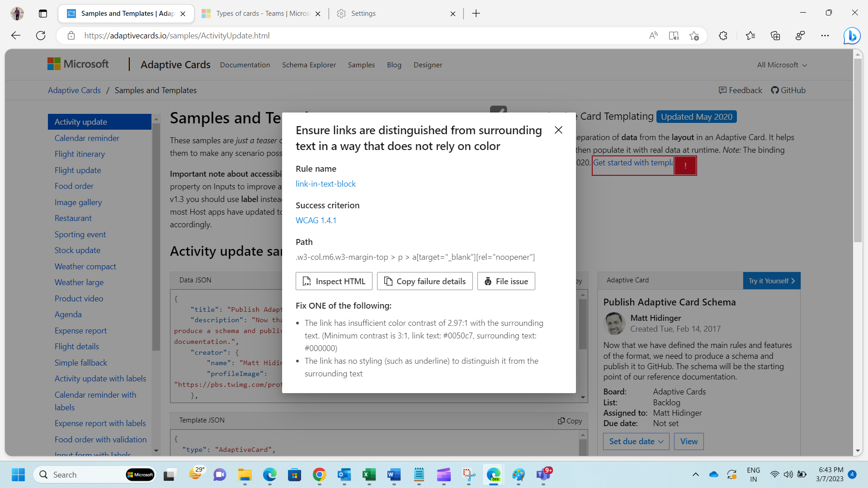Start Read aloud from the address bar
Viewport: 868px width, 488px height.
tap(654, 35)
